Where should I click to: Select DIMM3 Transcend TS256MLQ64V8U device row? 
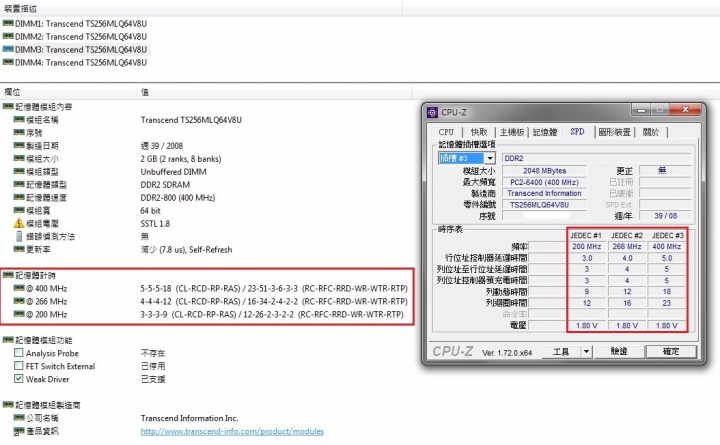click(75, 49)
